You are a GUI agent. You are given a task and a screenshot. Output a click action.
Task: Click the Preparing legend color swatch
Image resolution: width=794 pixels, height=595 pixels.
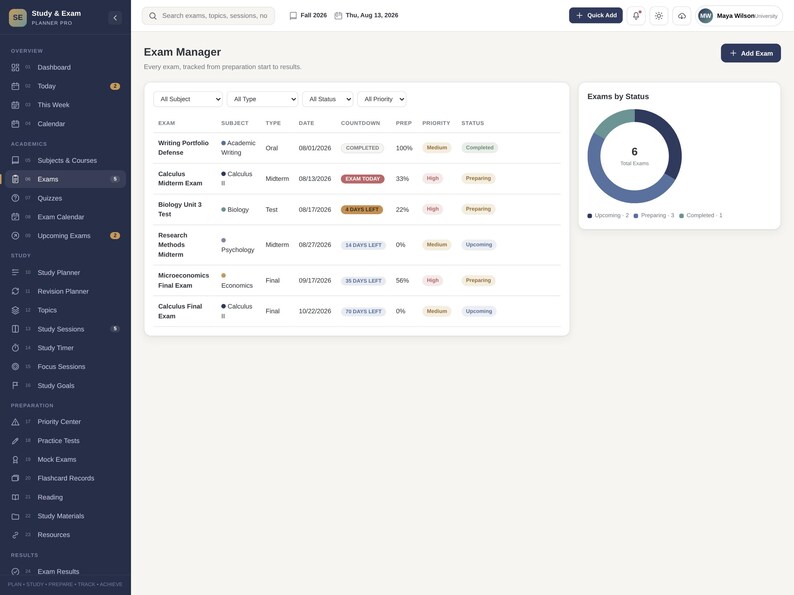coord(636,216)
